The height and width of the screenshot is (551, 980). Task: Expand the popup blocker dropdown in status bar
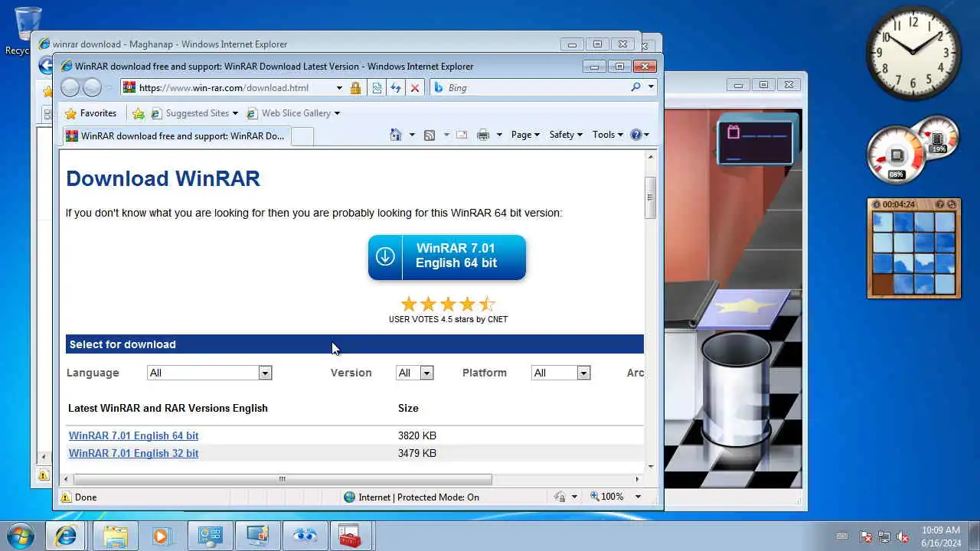click(574, 497)
